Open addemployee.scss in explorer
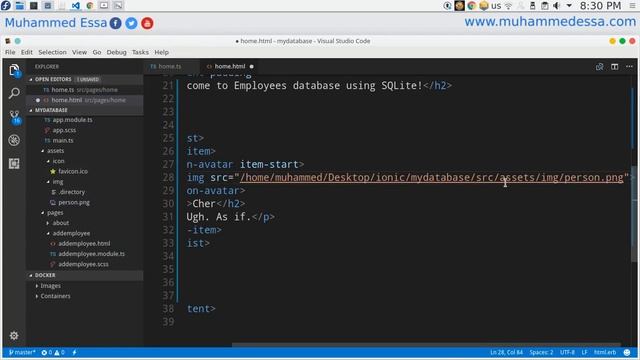 (x=83, y=264)
